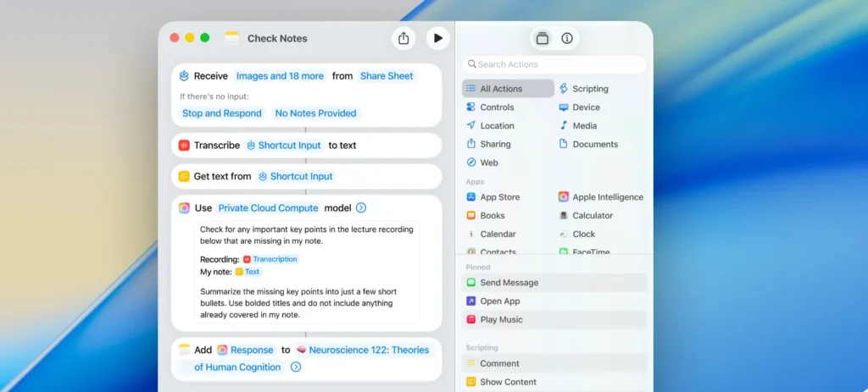Screen dimensions: 868x392
Task: Select the Response variable token
Action: 246,350
